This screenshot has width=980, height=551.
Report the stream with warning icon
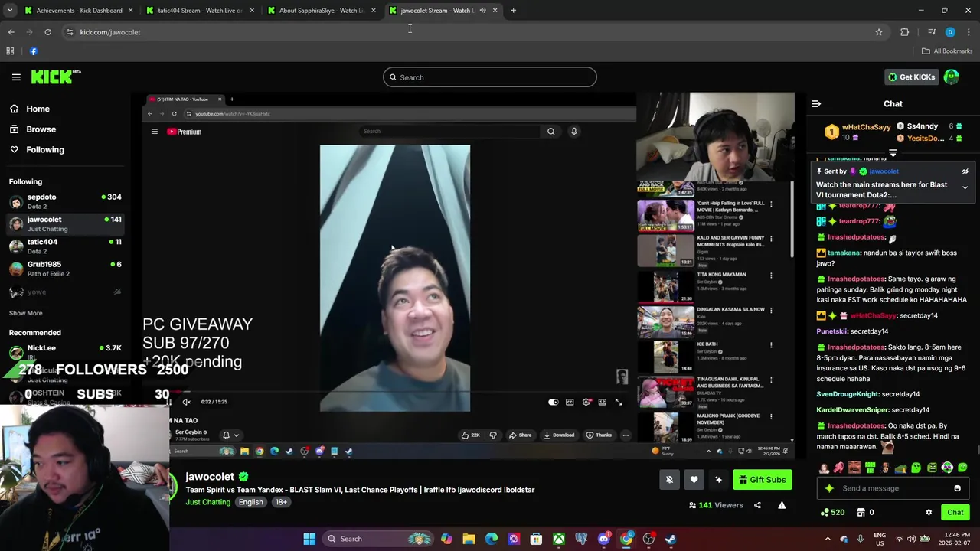tap(782, 505)
